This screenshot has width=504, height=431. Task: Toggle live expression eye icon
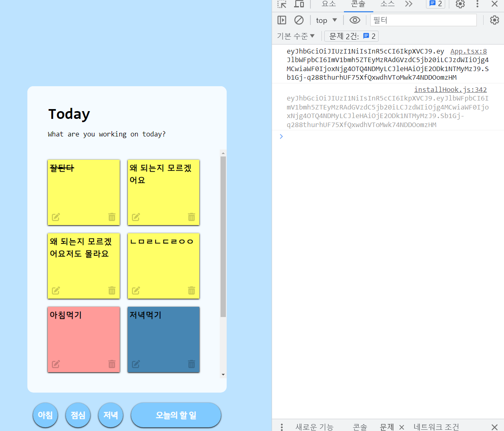(355, 20)
